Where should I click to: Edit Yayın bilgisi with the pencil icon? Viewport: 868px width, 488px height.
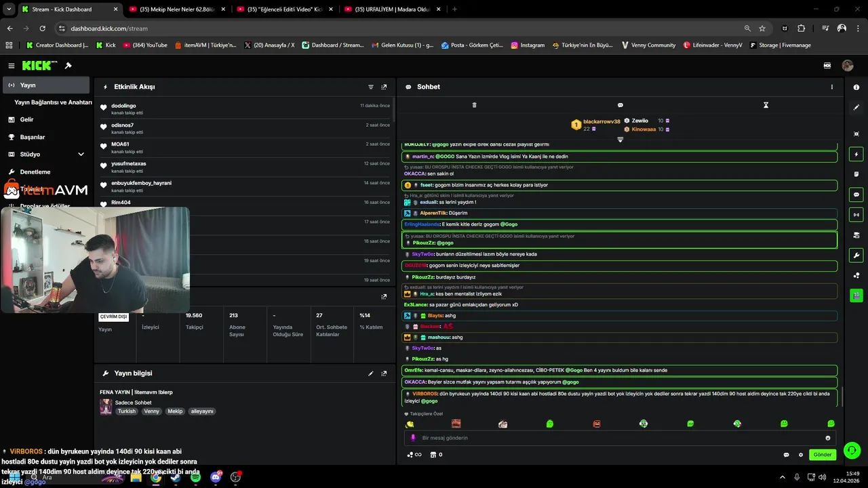(x=371, y=373)
